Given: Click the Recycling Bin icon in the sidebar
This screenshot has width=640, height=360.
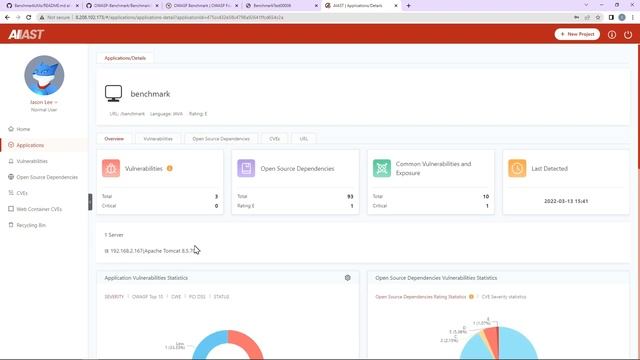Looking at the screenshot, I should pyautogui.click(x=11, y=225).
